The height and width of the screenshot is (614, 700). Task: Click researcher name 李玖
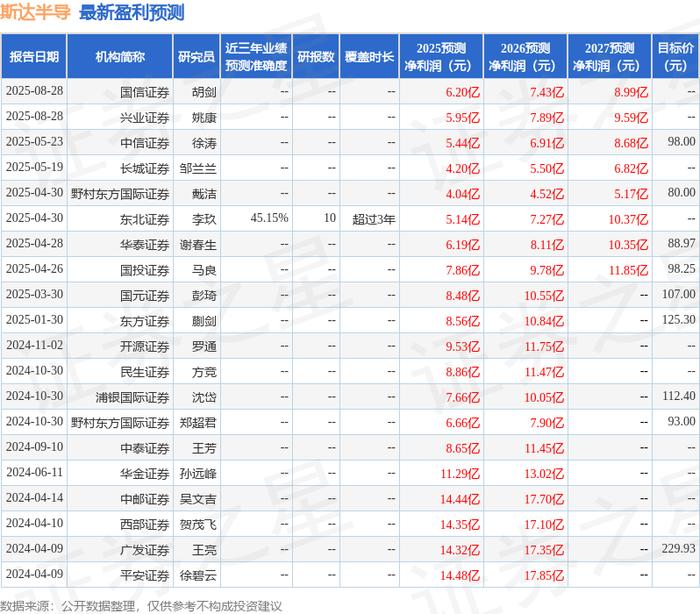(204, 220)
